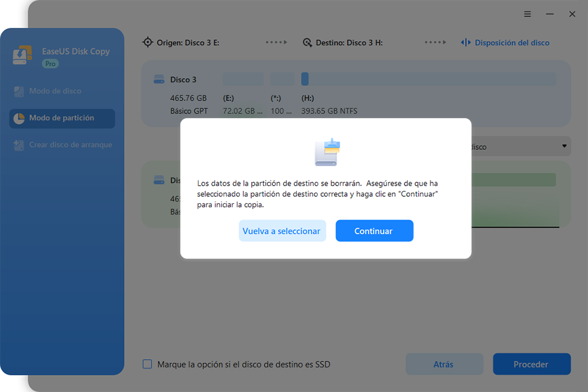Select the H: partition bar on Disco 3
Screen dimensions: 588x392
point(428,79)
